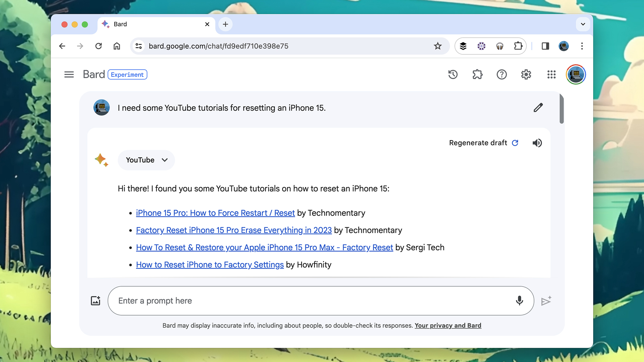Click the conversation scrollbar thumb
This screenshot has width=644, height=362.
562,109
